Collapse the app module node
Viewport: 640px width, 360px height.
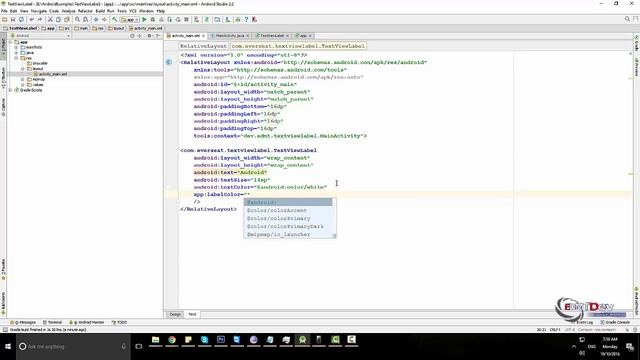pyautogui.click(x=11, y=42)
